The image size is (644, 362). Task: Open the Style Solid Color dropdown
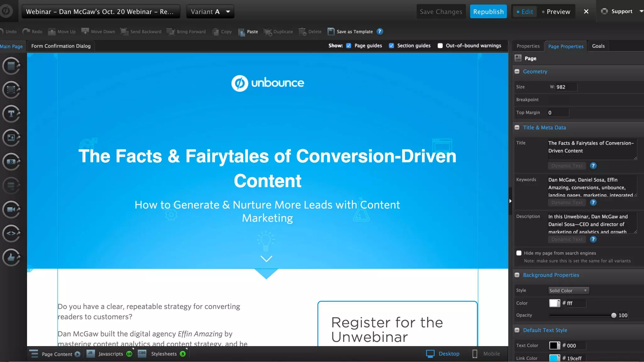[x=568, y=291]
